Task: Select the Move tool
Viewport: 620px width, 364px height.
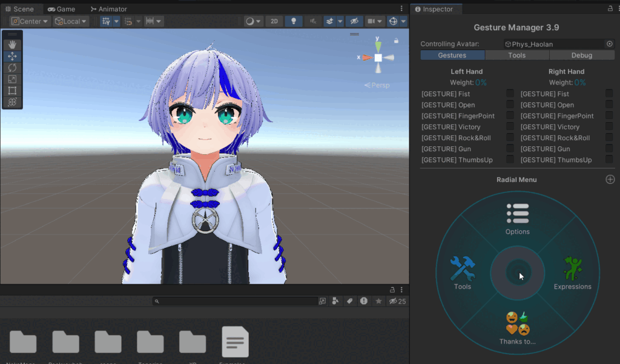Action: pyautogui.click(x=12, y=56)
